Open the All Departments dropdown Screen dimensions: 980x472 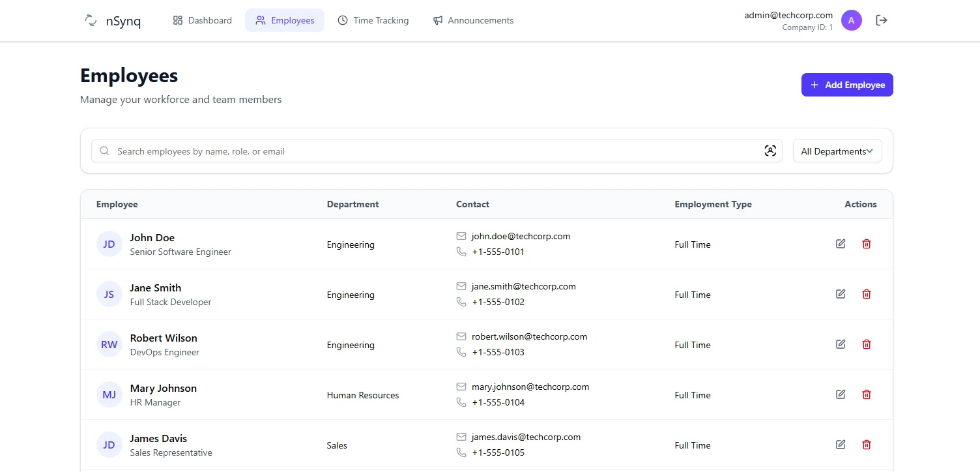click(x=837, y=151)
